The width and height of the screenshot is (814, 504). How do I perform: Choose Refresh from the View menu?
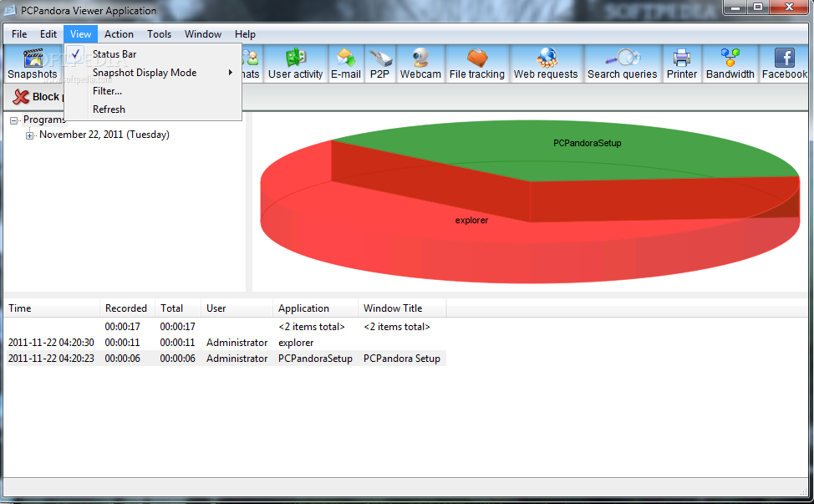(x=154, y=109)
